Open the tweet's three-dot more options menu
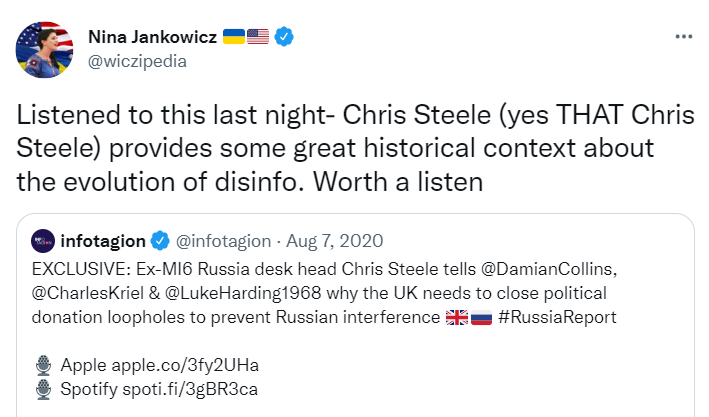Screen dimensions: 709x417 684,36
